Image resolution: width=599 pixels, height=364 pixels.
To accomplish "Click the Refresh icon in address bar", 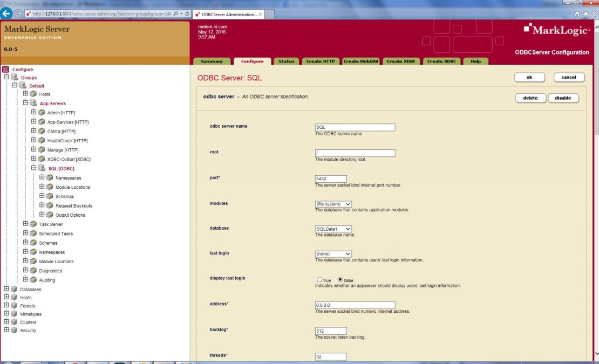I will (x=187, y=13).
